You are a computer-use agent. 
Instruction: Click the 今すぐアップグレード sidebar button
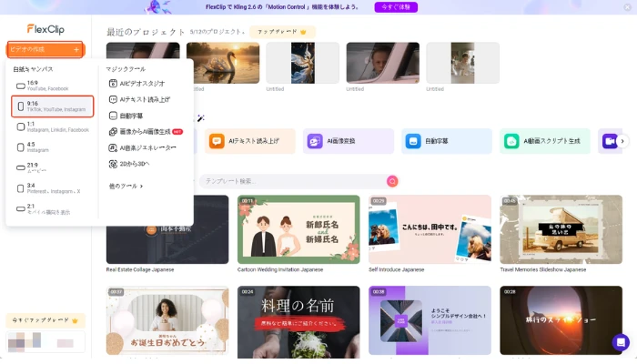pyautogui.click(x=45, y=320)
